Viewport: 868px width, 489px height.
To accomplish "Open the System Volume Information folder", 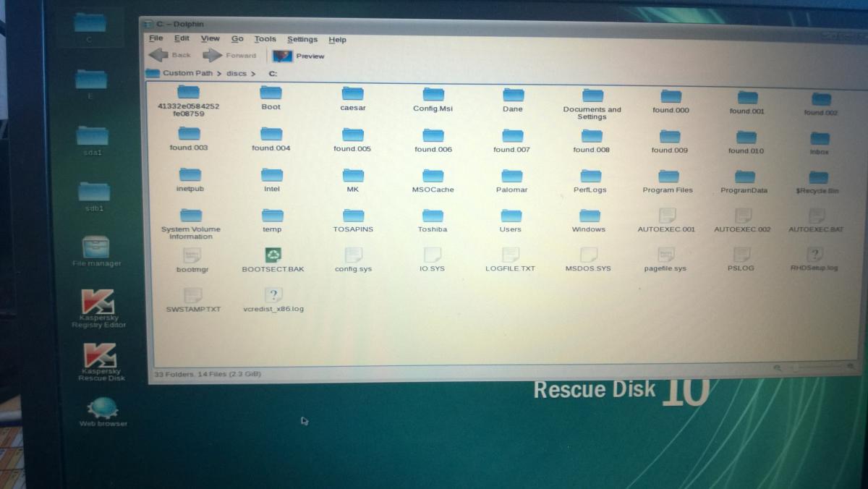I will [x=191, y=224].
